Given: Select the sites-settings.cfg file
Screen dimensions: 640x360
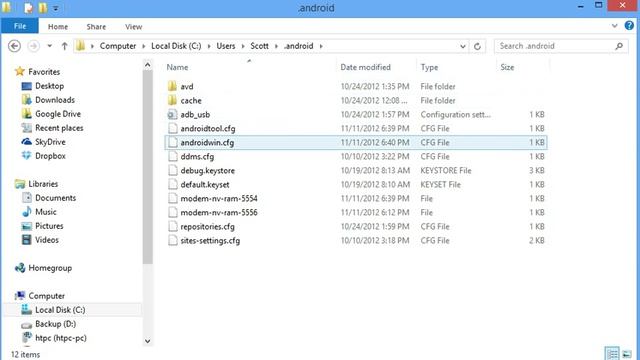Looking at the screenshot, I should pyautogui.click(x=356, y=240).
